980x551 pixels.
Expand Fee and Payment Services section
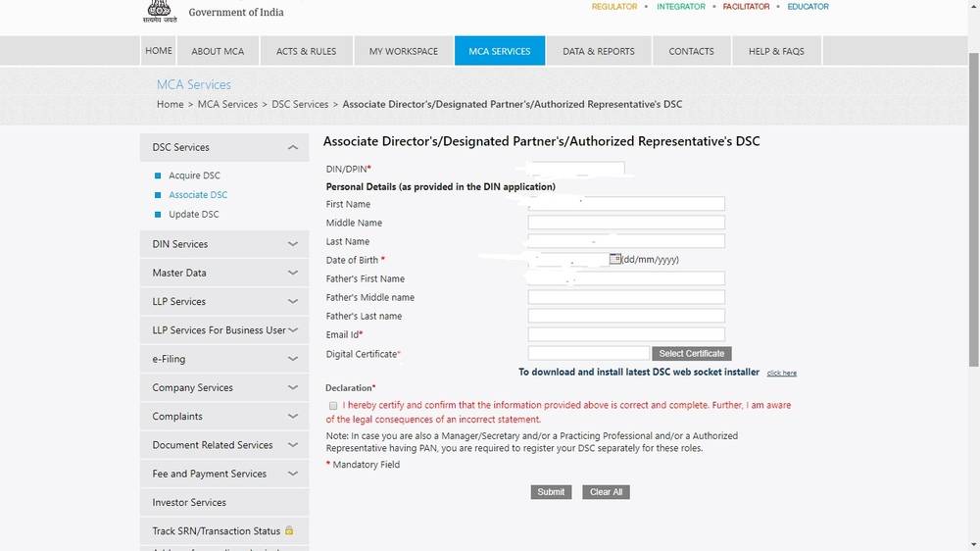click(x=292, y=474)
